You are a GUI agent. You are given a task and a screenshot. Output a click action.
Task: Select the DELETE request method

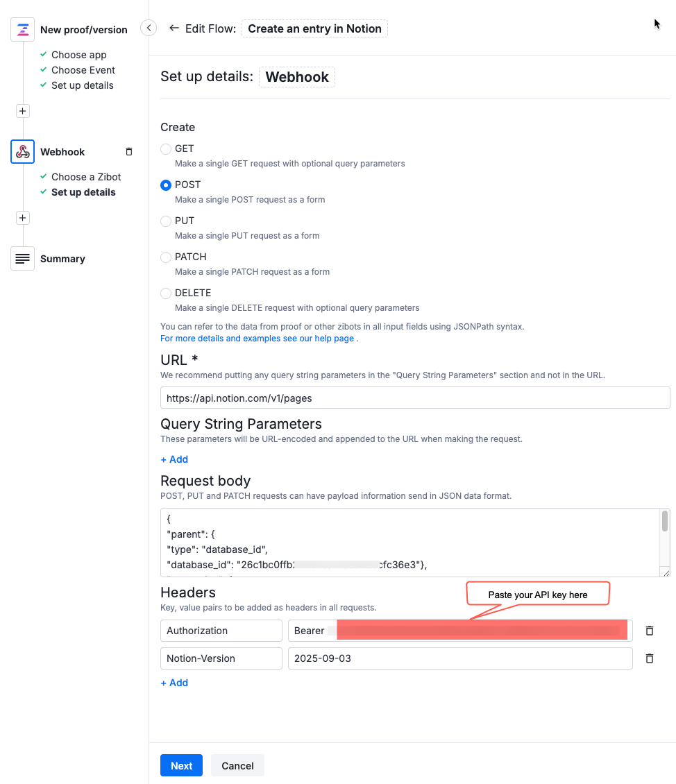(165, 293)
